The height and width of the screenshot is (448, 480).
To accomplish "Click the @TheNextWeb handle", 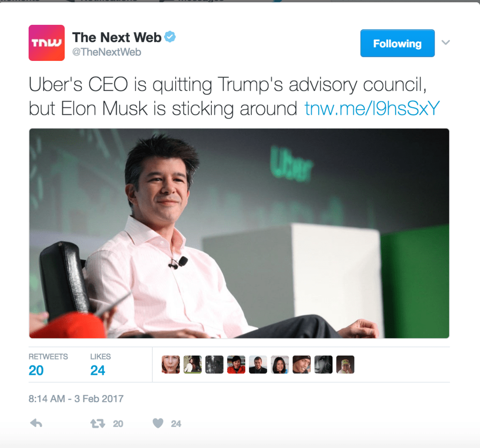I will [x=106, y=52].
